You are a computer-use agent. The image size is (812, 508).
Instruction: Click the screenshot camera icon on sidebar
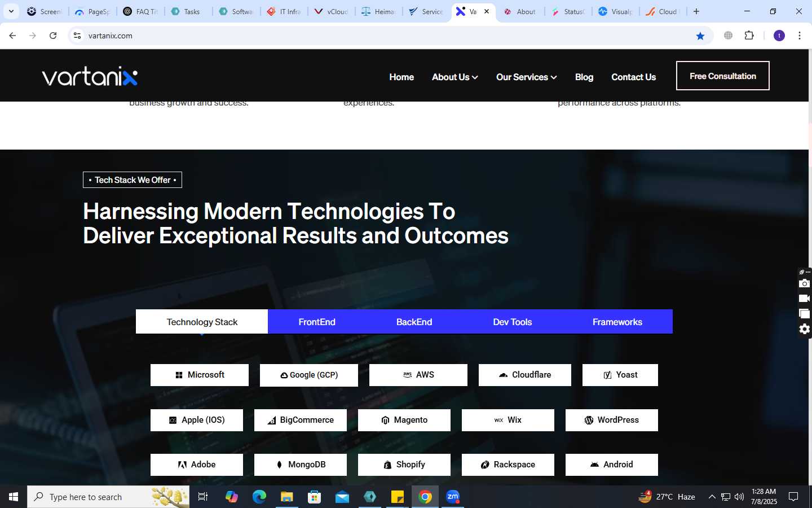pos(804,283)
